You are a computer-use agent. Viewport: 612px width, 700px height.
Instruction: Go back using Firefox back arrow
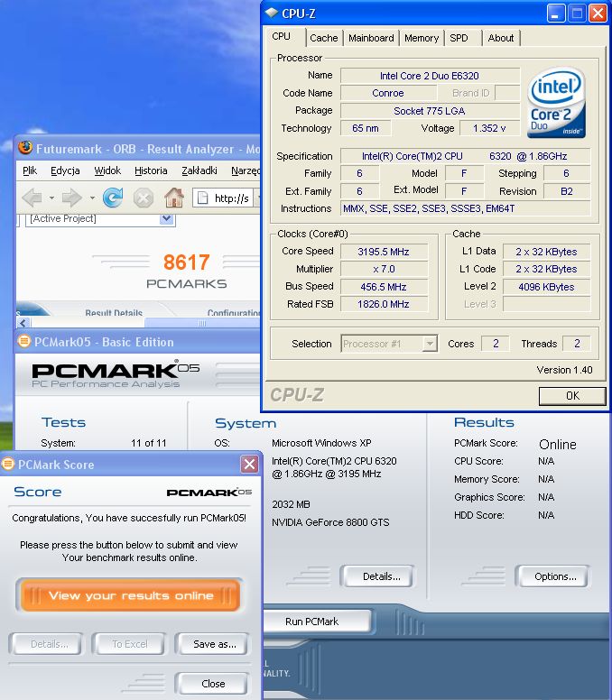(32, 198)
